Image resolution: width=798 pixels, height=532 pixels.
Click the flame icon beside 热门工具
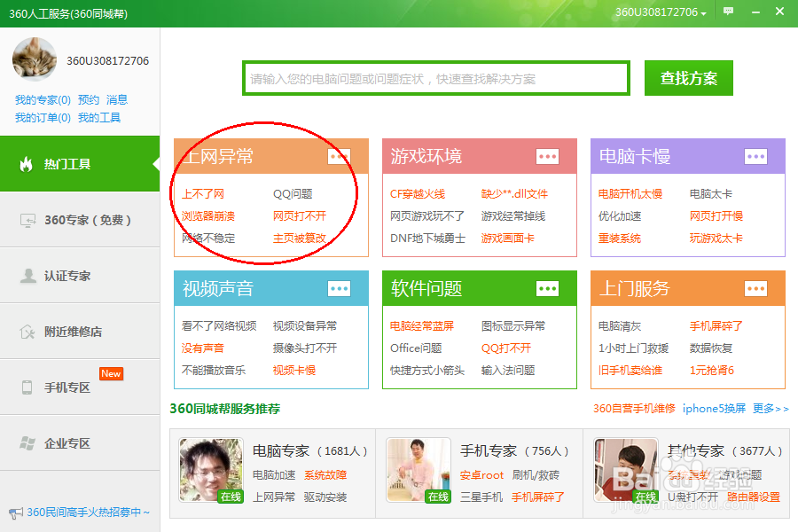pos(26,164)
